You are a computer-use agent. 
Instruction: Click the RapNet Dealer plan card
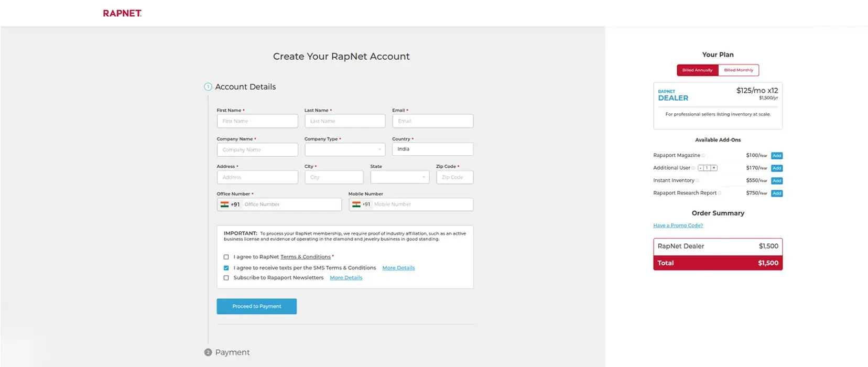(x=718, y=105)
